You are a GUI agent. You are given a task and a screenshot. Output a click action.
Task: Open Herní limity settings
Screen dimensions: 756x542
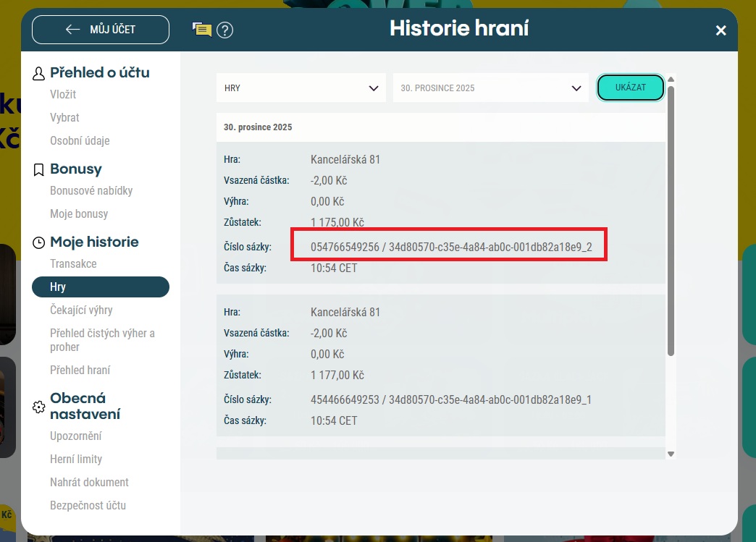pyautogui.click(x=76, y=460)
